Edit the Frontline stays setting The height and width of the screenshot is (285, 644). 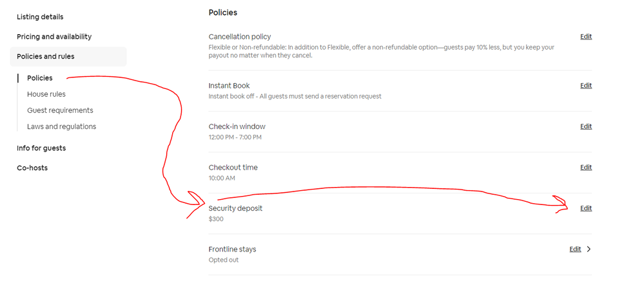tap(575, 250)
